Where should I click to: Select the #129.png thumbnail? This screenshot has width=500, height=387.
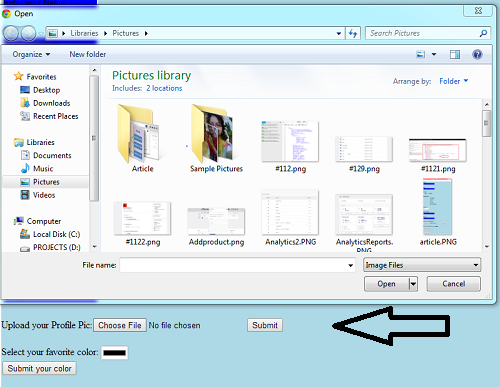364,149
